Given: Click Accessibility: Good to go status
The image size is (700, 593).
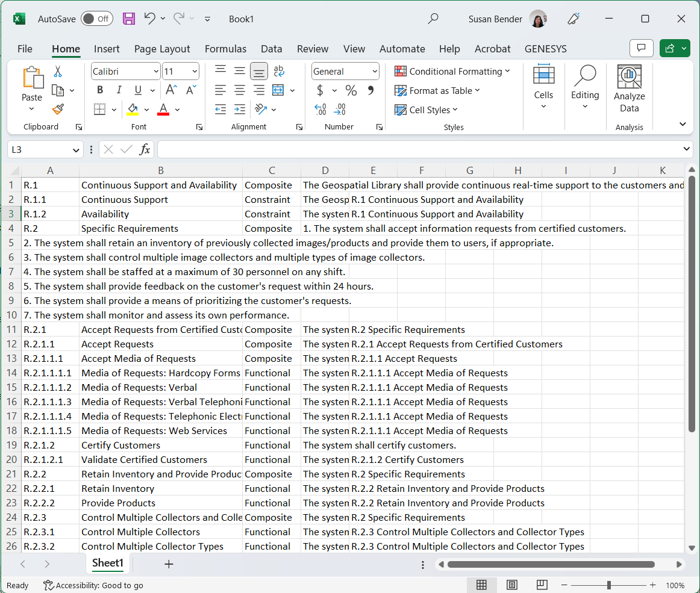Looking at the screenshot, I should (x=93, y=585).
